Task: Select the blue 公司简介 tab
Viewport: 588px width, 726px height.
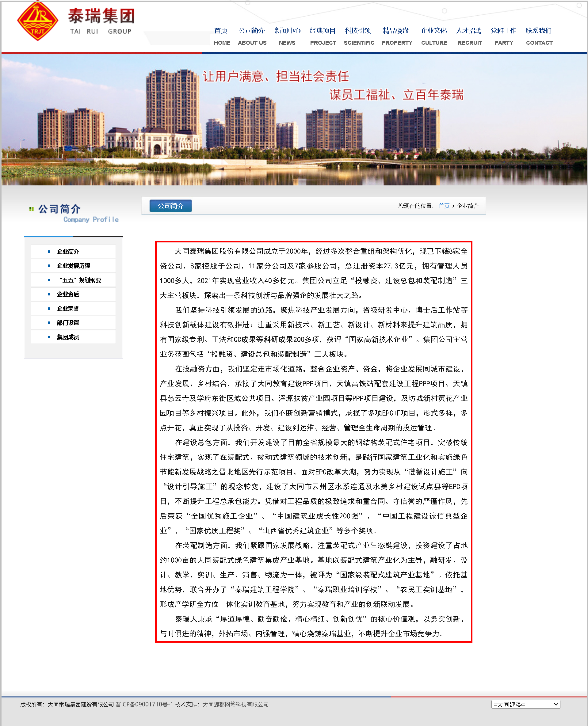Action: pos(171,206)
